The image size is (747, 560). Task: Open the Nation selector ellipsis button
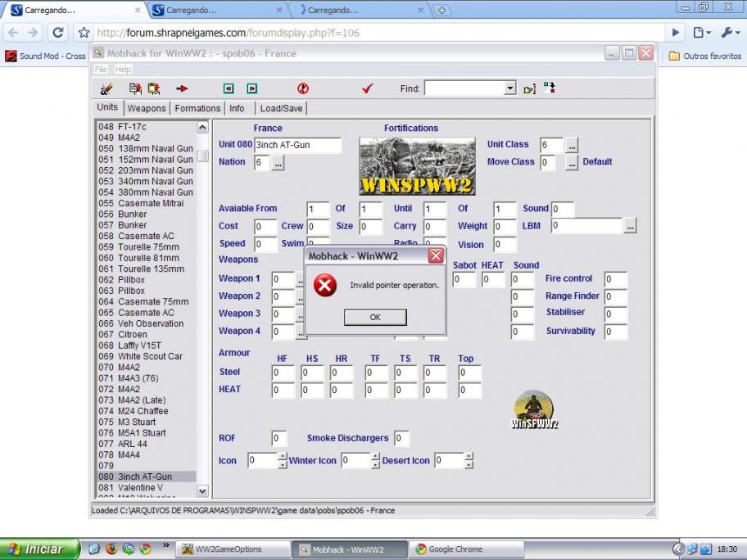[x=278, y=164]
